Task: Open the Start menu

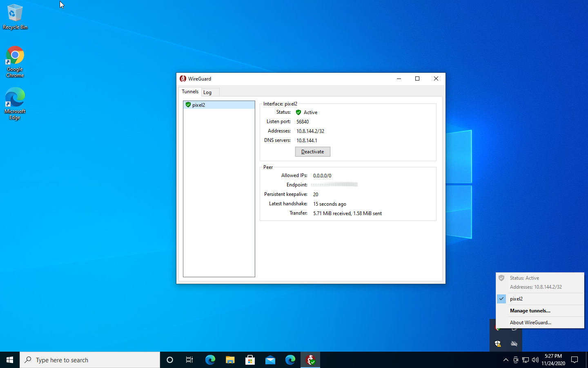Action: point(9,360)
